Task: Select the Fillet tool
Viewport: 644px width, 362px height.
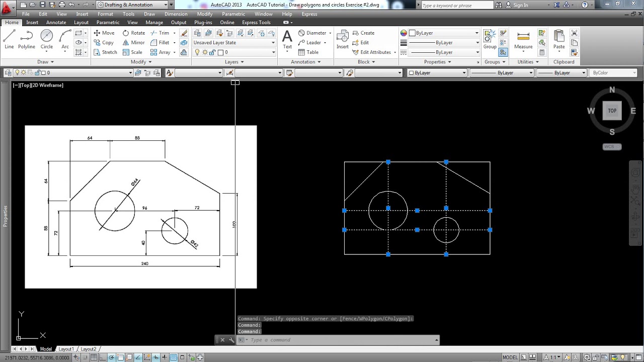Action: pos(160,43)
